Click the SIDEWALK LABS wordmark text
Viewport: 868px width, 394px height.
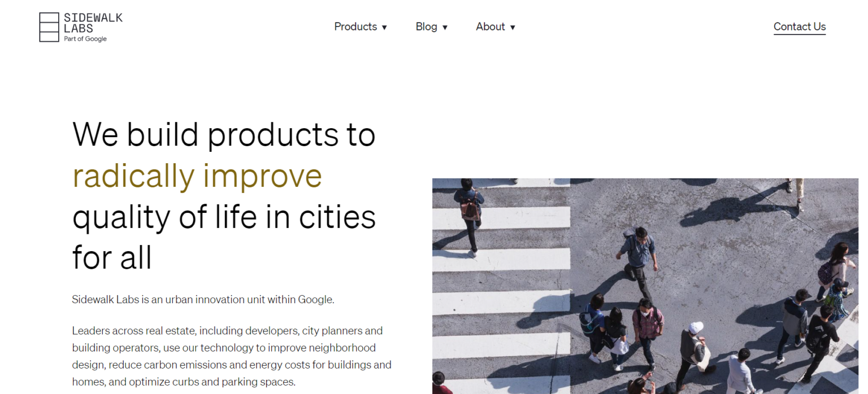(x=93, y=23)
